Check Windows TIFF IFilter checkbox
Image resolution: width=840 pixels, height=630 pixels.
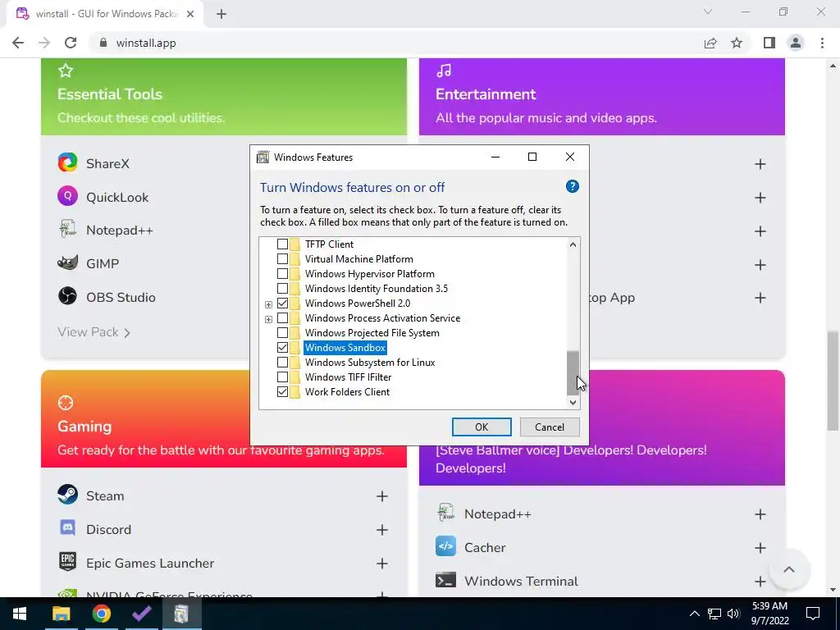tap(282, 377)
